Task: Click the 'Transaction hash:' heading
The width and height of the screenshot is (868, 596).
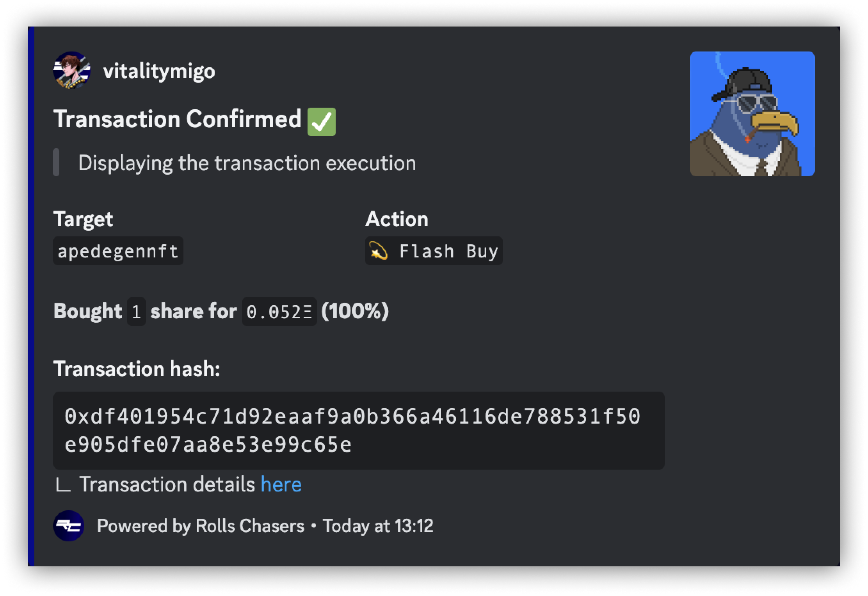Action: click(x=137, y=369)
